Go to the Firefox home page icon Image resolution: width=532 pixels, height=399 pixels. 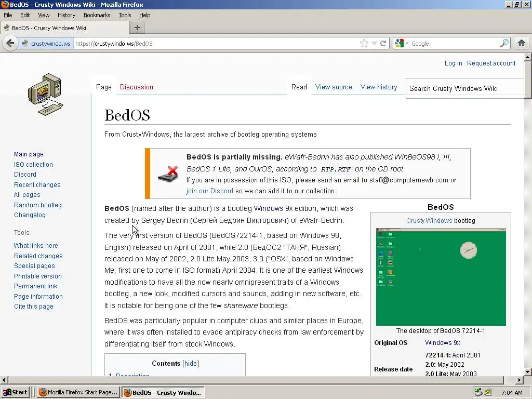(522, 44)
